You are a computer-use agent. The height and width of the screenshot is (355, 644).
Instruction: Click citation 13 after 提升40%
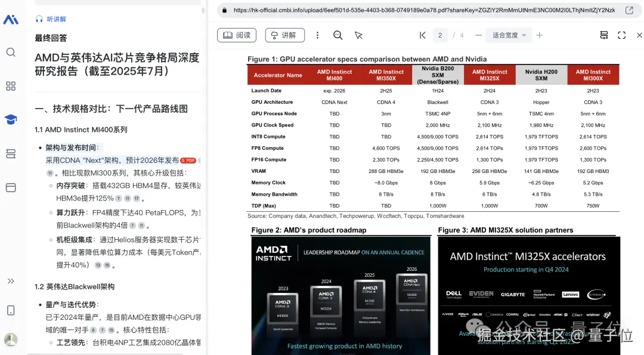coord(98,265)
